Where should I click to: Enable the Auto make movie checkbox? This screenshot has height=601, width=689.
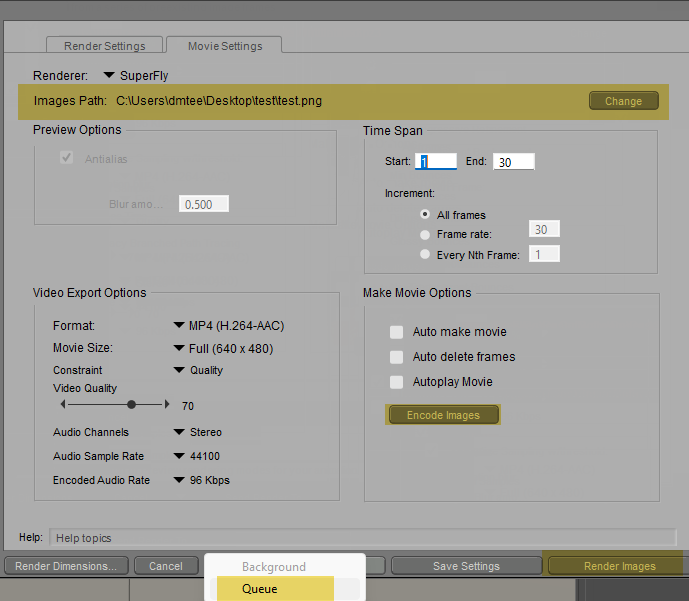point(397,332)
